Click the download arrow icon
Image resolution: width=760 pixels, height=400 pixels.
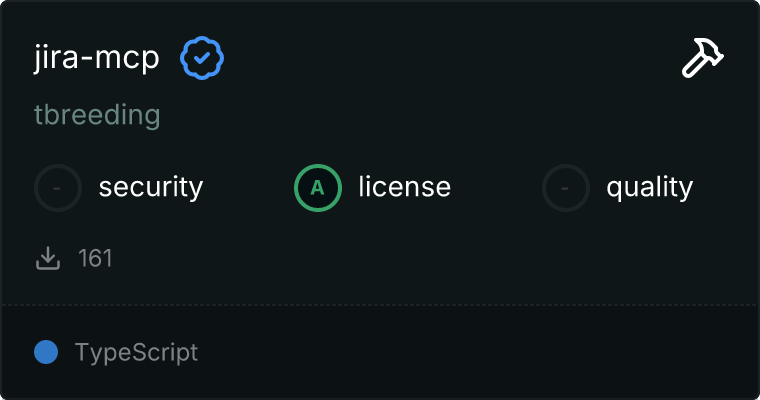coord(48,259)
